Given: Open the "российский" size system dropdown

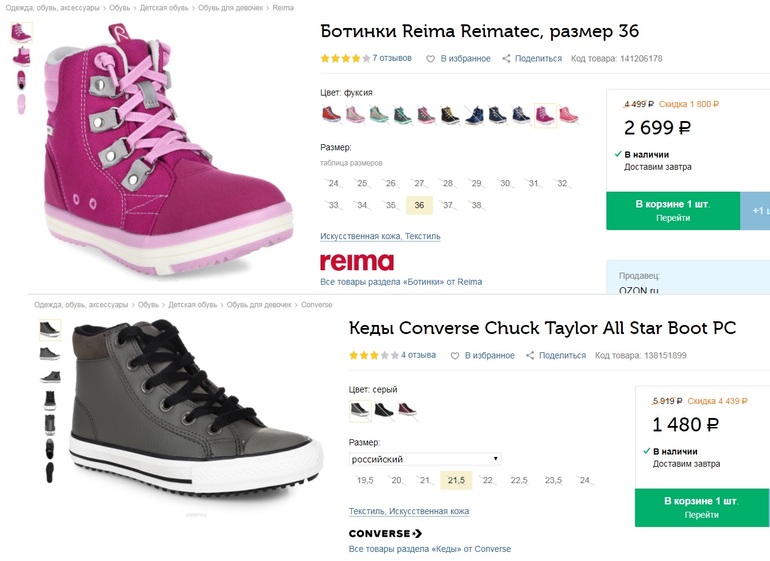Looking at the screenshot, I should [x=425, y=459].
